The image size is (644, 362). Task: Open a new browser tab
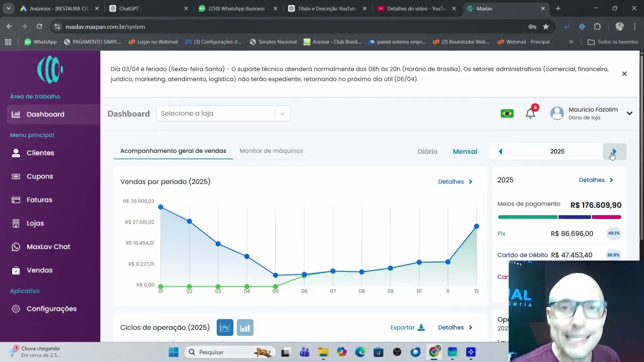[558, 9]
